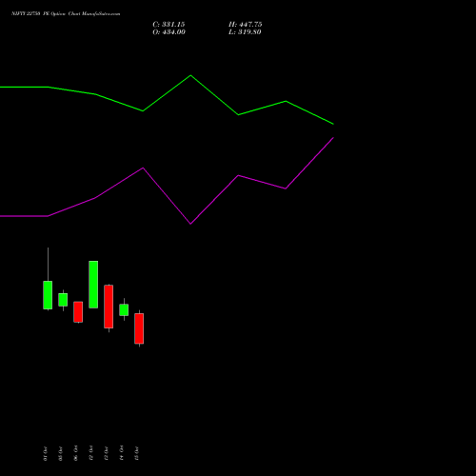Click the 14 Oct date label
This screenshot has width=476, height=476.
pos(121,453)
